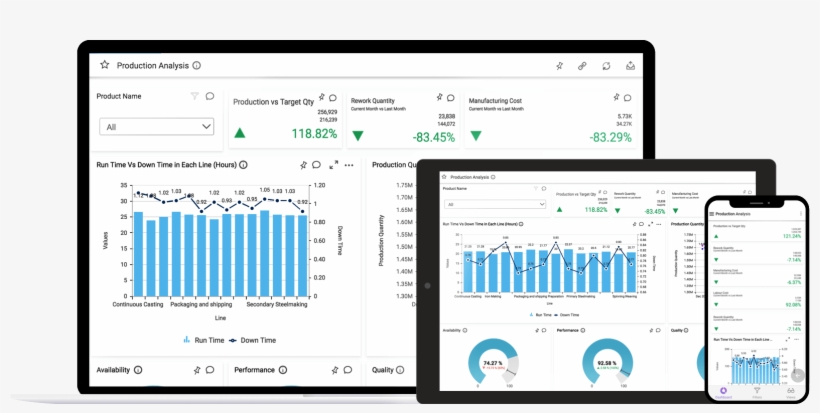
Task: Toggle Down Time legend on tablet chart
Action: 567,315
